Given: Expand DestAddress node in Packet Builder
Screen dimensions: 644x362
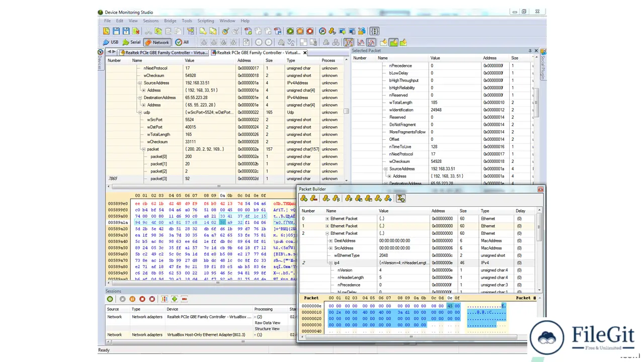Looking at the screenshot, I should click(331, 241).
